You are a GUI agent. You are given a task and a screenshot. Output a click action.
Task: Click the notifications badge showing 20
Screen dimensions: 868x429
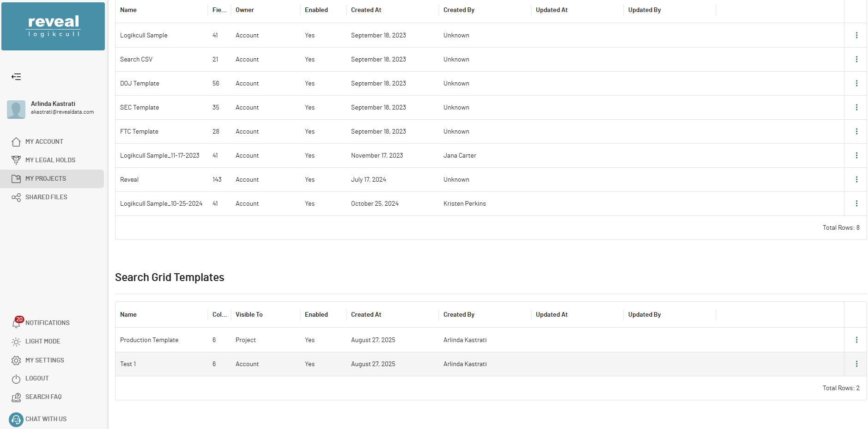click(x=19, y=319)
